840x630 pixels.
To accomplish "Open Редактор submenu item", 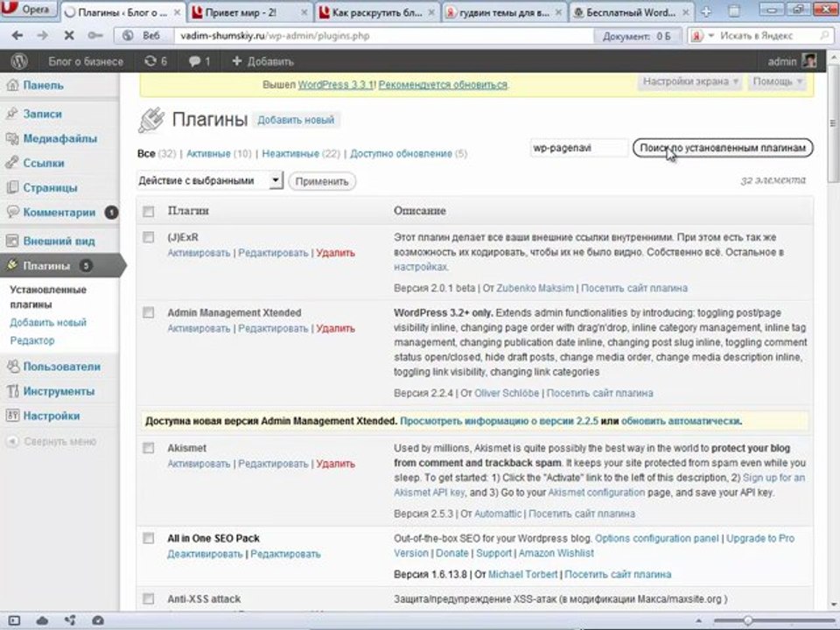I will coord(32,340).
